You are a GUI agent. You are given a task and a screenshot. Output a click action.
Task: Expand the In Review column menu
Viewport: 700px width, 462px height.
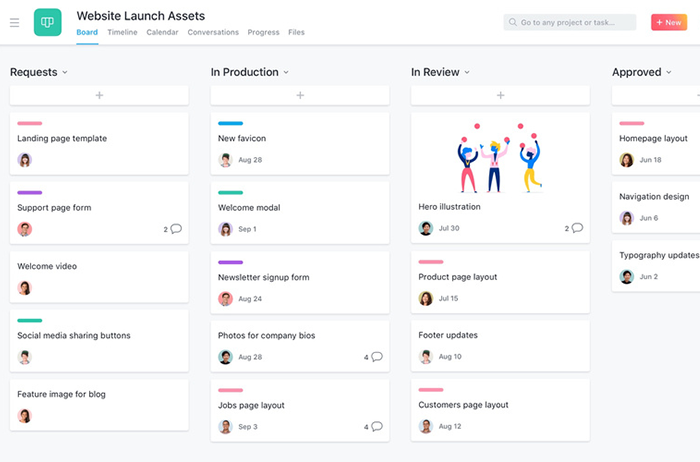(x=467, y=72)
